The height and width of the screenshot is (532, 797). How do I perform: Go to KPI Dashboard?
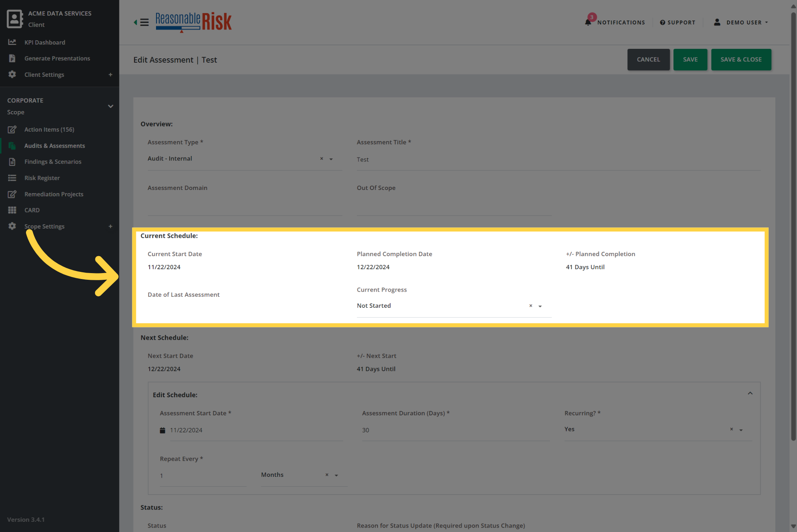[45, 42]
